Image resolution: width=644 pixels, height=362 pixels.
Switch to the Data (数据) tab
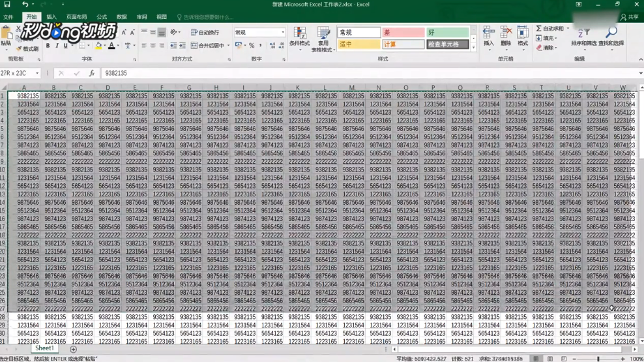click(122, 17)
